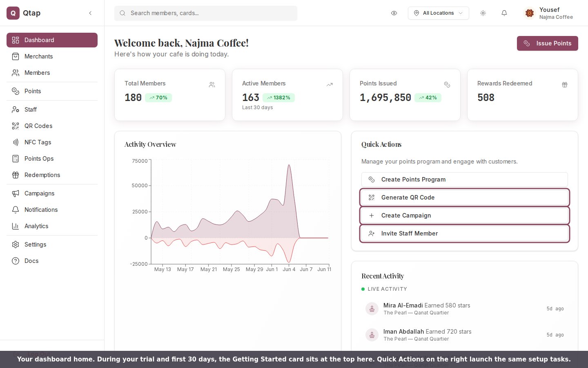Click the 508 rewards redeemed value
The image size is (588, 368).
486,98
